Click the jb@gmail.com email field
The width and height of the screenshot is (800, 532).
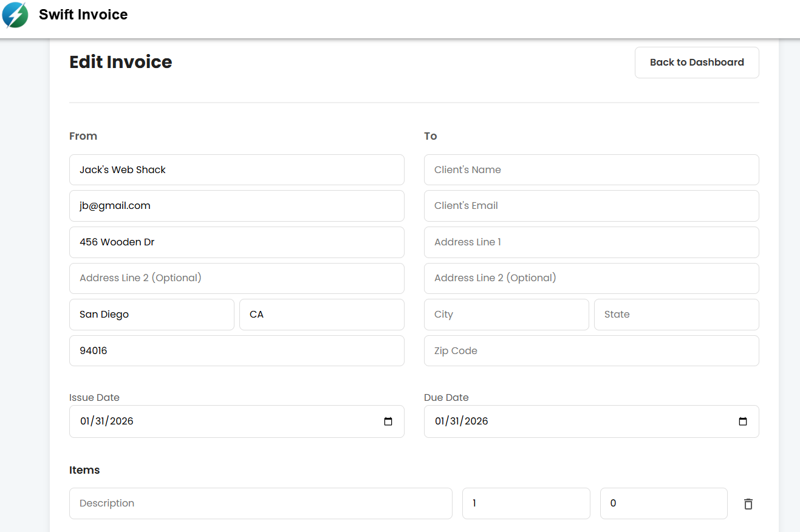point(237,206)
